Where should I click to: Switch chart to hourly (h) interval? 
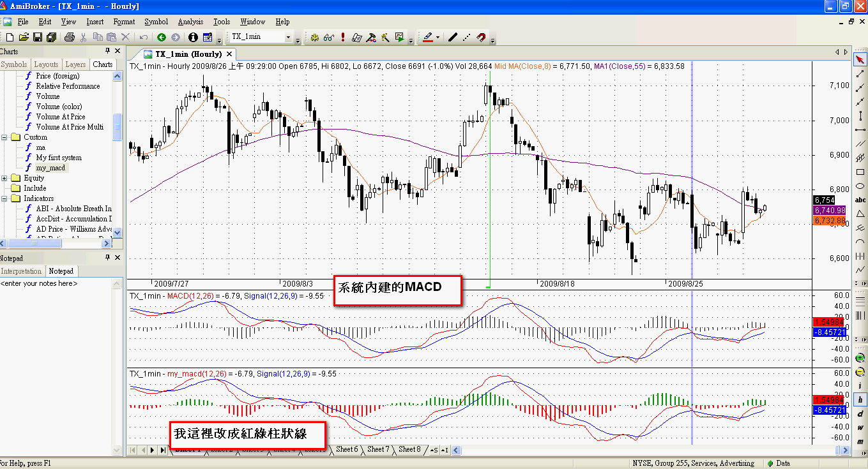[860, 400]
